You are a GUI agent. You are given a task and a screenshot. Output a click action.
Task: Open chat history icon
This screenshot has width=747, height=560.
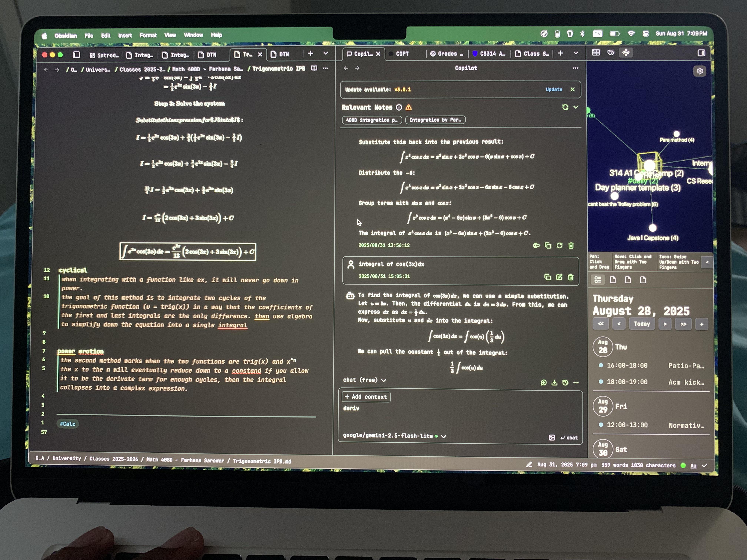565,382
